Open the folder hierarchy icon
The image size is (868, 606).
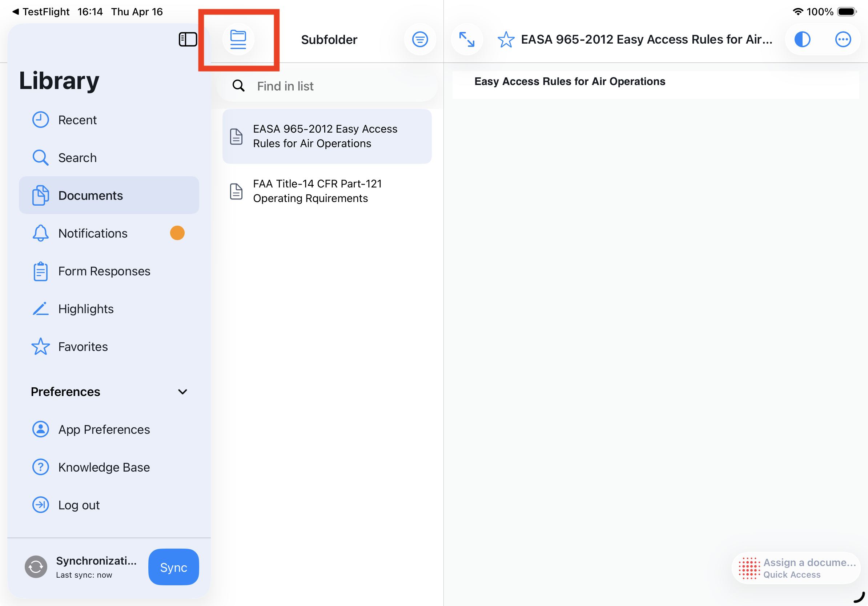pyautogui.click(x=238, y=39)
